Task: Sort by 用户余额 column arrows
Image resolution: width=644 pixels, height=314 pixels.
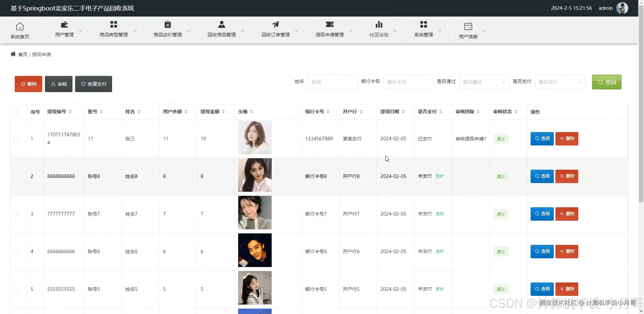Action: pos(186,112)
